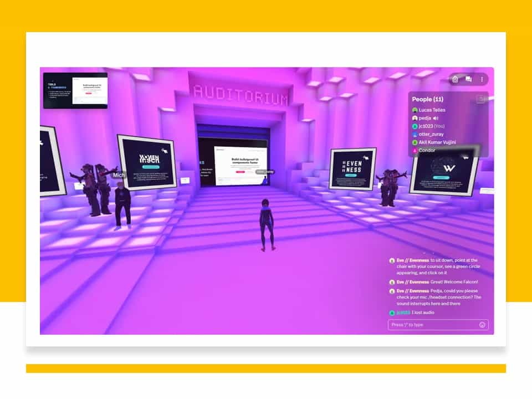Expand Eve // Evenness's sit-down instruction message
This screenshot has height=399, width=532.
pyautogui.click(x=438, y=267)
